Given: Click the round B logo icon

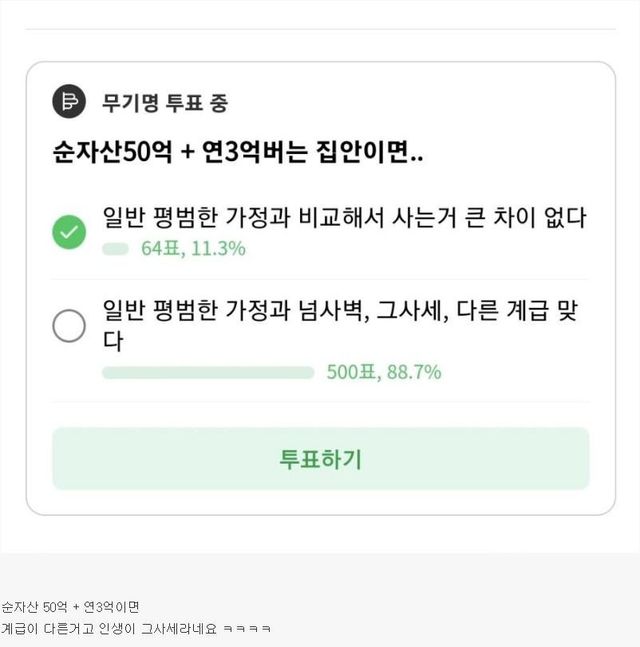Looking at the screenshot, I should [x=69, y=102].
